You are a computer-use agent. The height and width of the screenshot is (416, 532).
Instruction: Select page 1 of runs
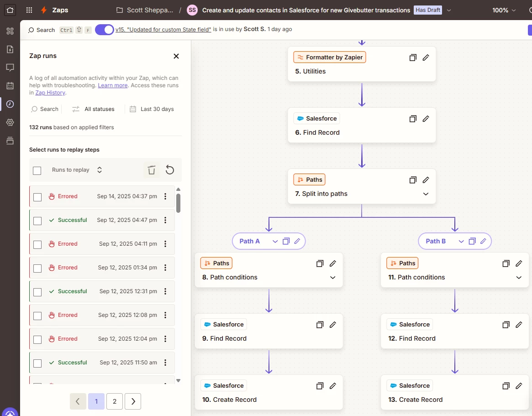click(96, 401)
